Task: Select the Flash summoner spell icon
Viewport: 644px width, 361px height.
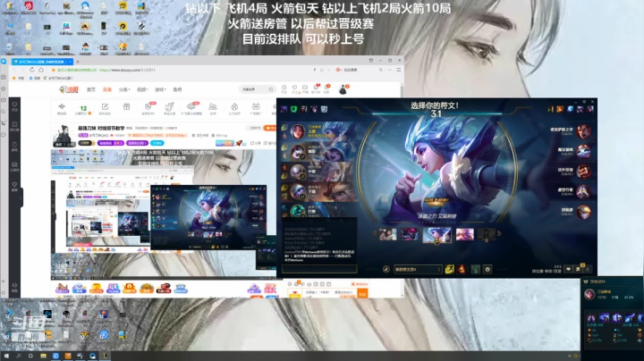Action: pos(449,269)
